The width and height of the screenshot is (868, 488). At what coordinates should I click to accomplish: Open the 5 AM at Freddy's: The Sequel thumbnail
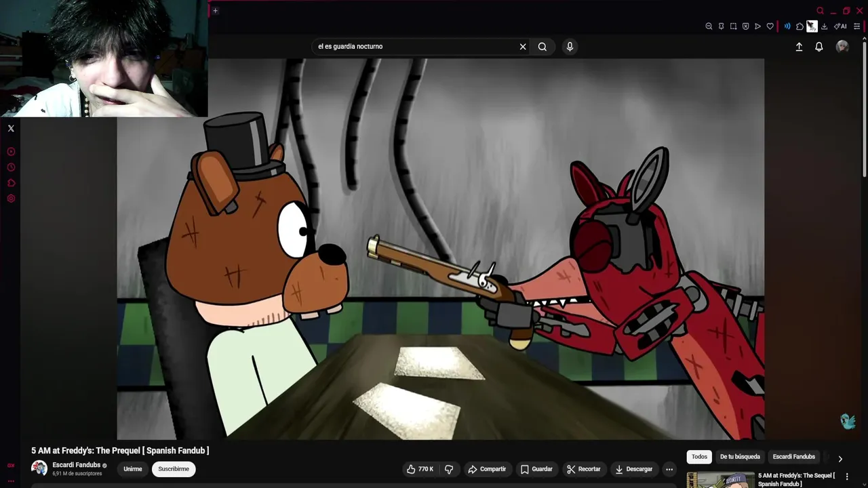point(721,481)
